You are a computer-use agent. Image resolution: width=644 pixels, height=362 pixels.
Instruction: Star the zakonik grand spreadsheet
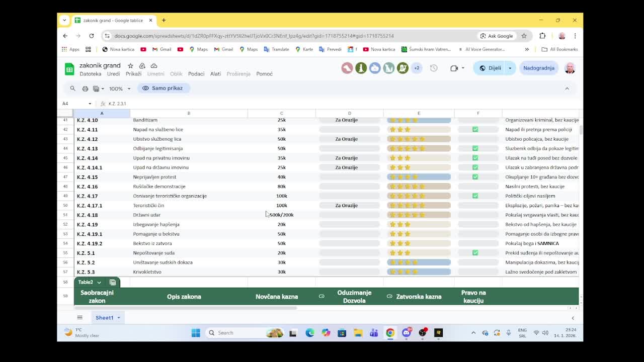(129, 65)
